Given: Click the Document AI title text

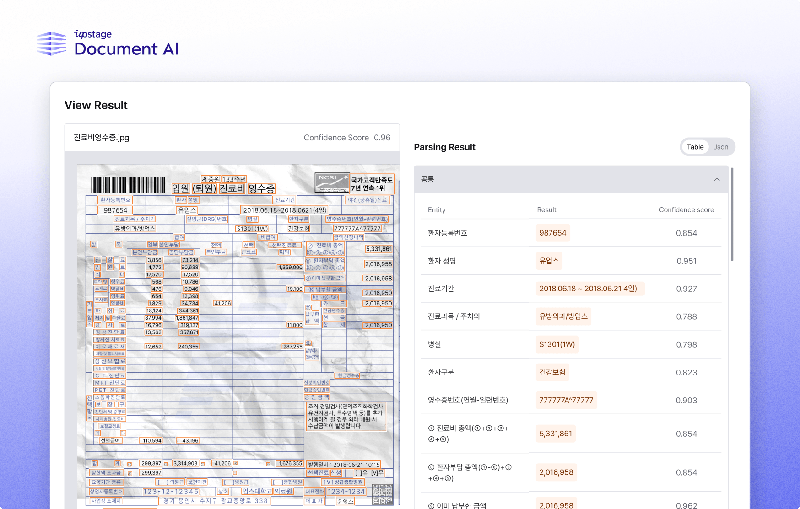Looking at the screenshot, I should [x=126, y=49].
